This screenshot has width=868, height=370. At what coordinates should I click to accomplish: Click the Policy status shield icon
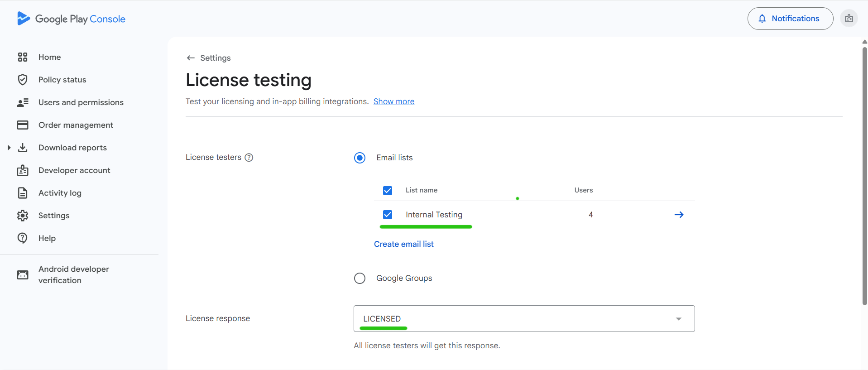(23, 80)
